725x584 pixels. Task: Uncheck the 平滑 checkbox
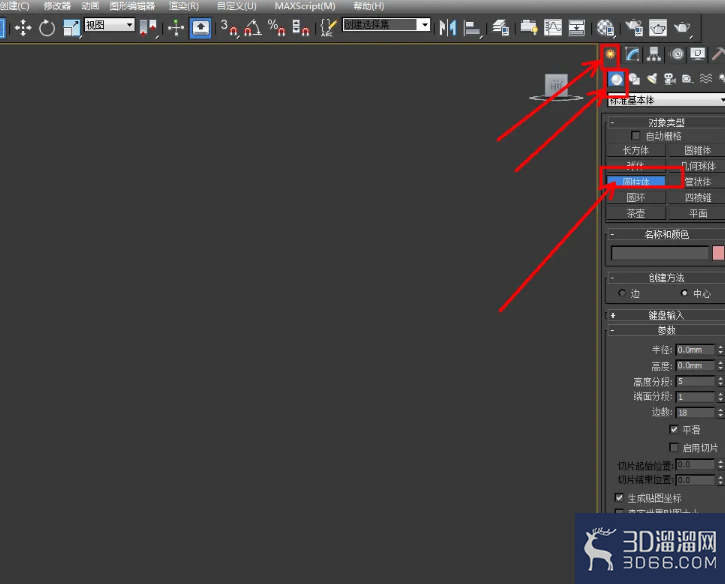[x=674, y=430]
